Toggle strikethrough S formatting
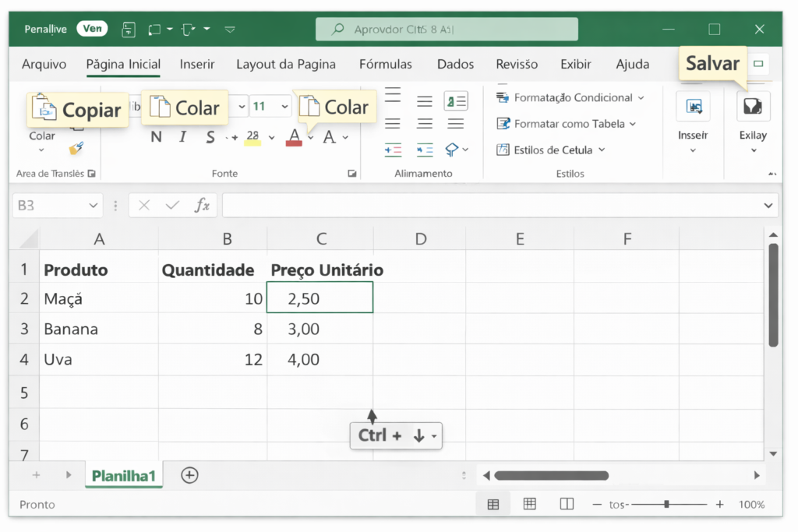Image resolution: width=798 pixels, height=532 pixels. click(210, 137)
